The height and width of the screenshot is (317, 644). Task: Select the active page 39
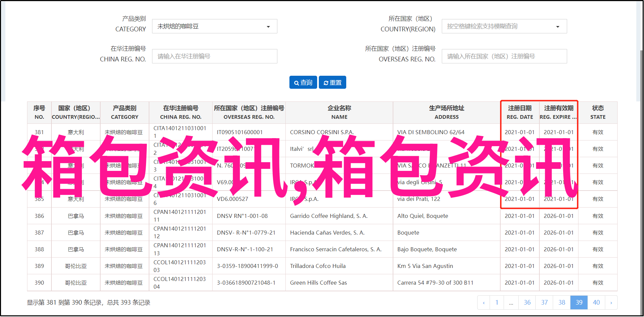579,303
